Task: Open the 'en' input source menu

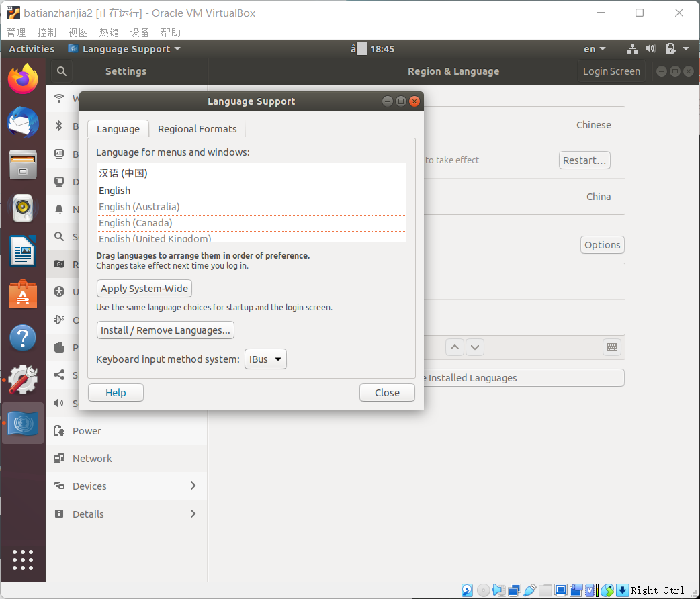Action: tap(595, 48)
